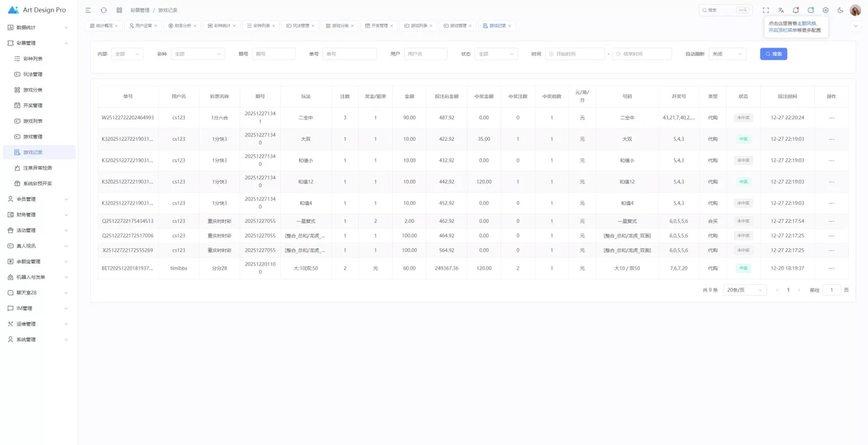Open the 彩种 filter dropdown
Screen dimensions: 868x445
(198, 54)
